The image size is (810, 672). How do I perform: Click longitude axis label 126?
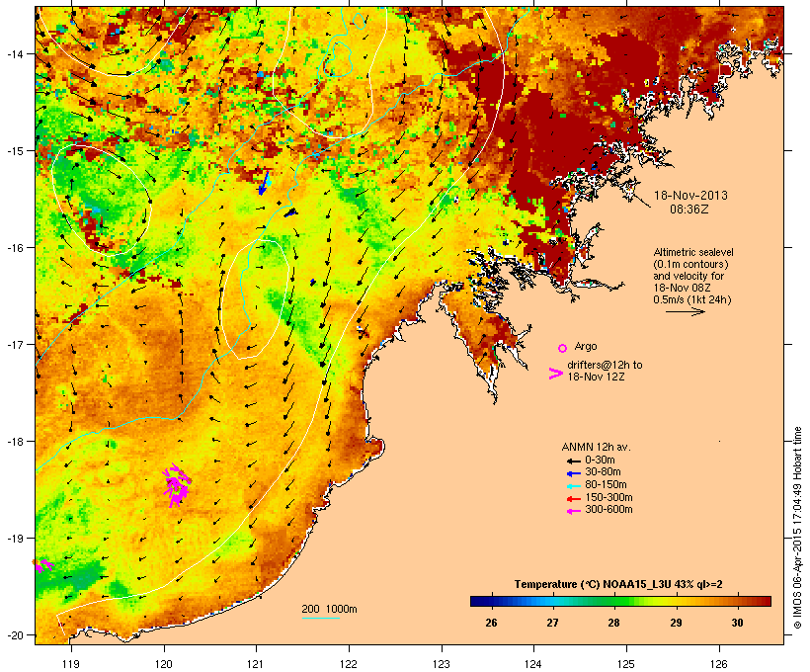point(718,664)
